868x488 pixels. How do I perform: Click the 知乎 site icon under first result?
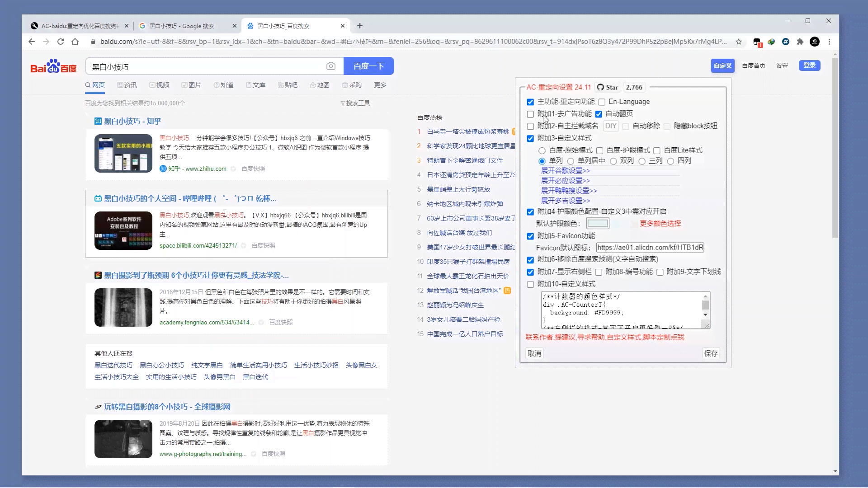pos(163,169)
